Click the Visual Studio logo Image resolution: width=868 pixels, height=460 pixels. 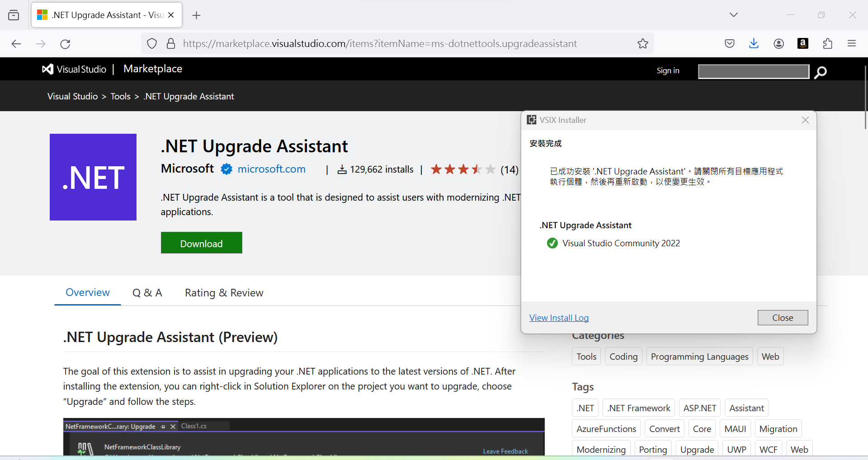click(x=74, y=69)
